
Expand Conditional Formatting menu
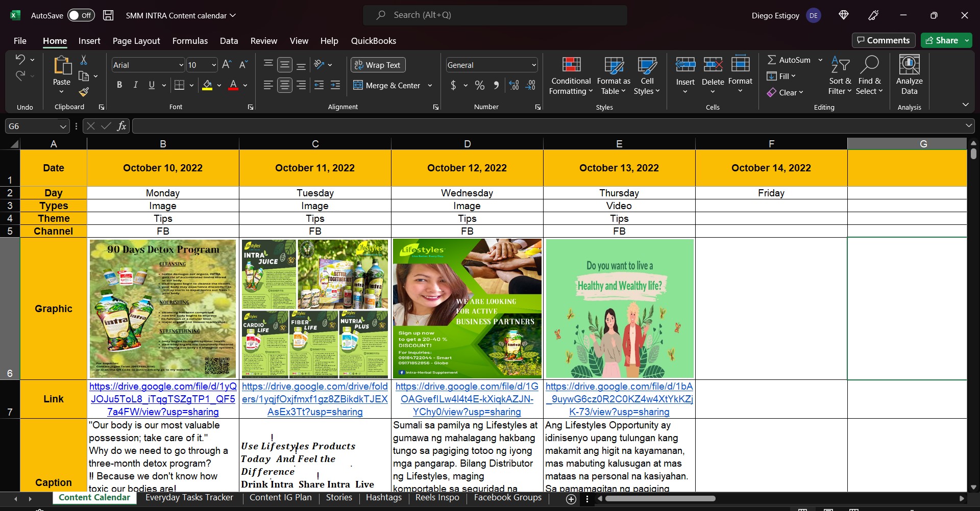click(x=571, y=75)
